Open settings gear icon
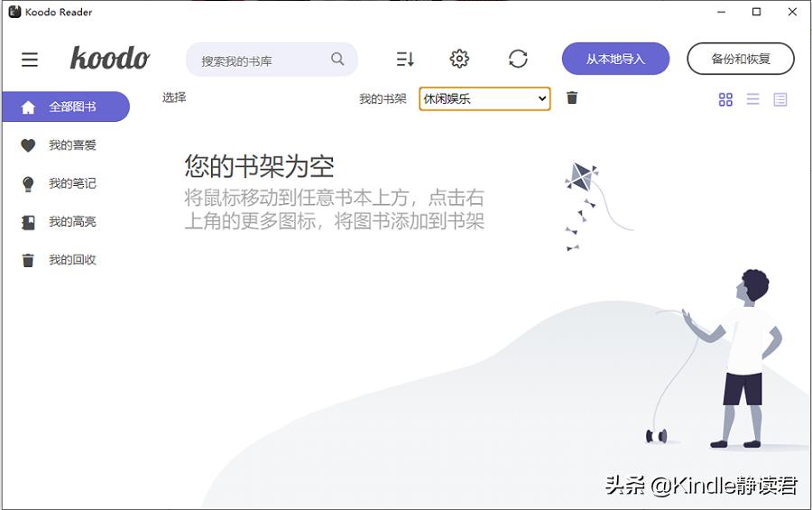The width and height of the screenshot is (812, 510). (x=459, y=59)
